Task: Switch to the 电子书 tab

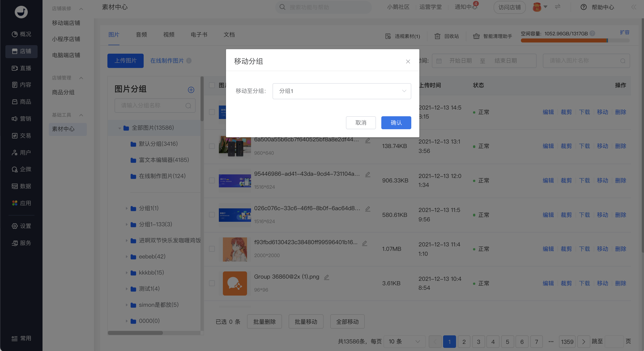Action: pyautogui.click(x=199, y=35)
